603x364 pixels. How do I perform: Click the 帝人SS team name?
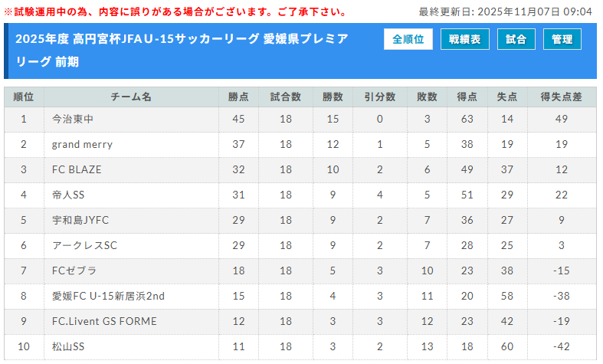[x=67, y=195]
